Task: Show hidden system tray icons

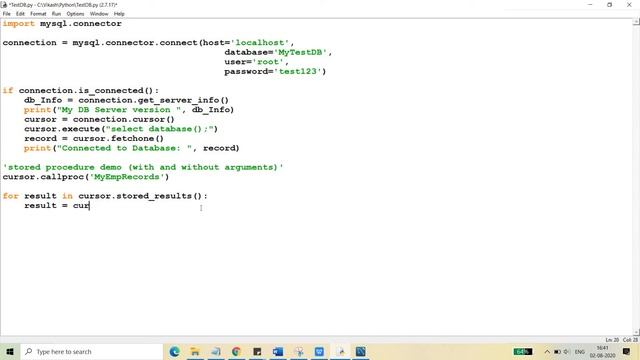Action: (547, 351)
